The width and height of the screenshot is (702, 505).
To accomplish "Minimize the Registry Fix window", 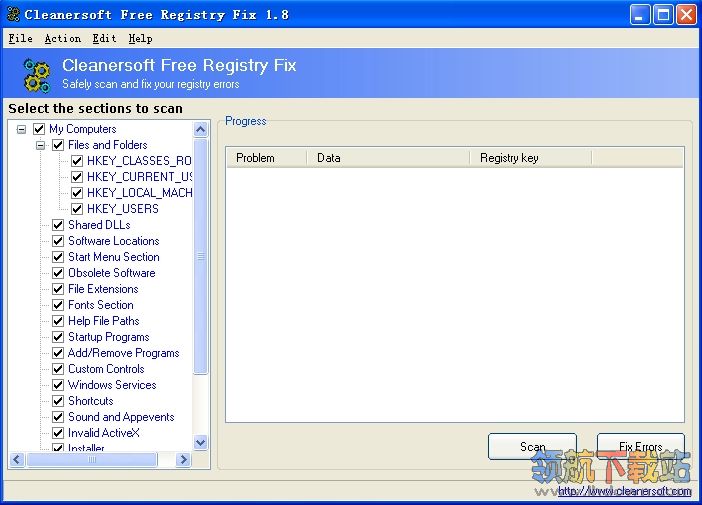I will tap(640, 15).
